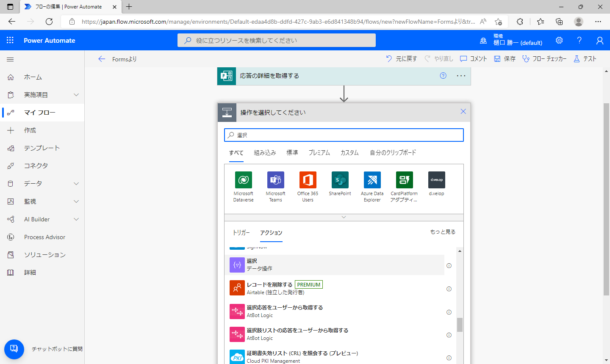Image resolution: width=610 pixels, height=364 pixels.
Task: Open データ in the sidebar
Action: pyautogui.click(x=33, y=184)
